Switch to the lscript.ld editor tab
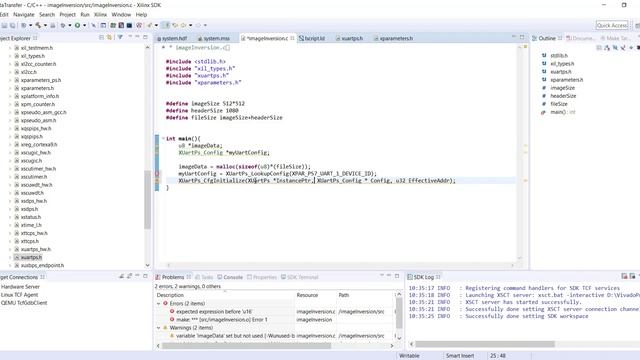The image size is (640, 360). point(312,38)
